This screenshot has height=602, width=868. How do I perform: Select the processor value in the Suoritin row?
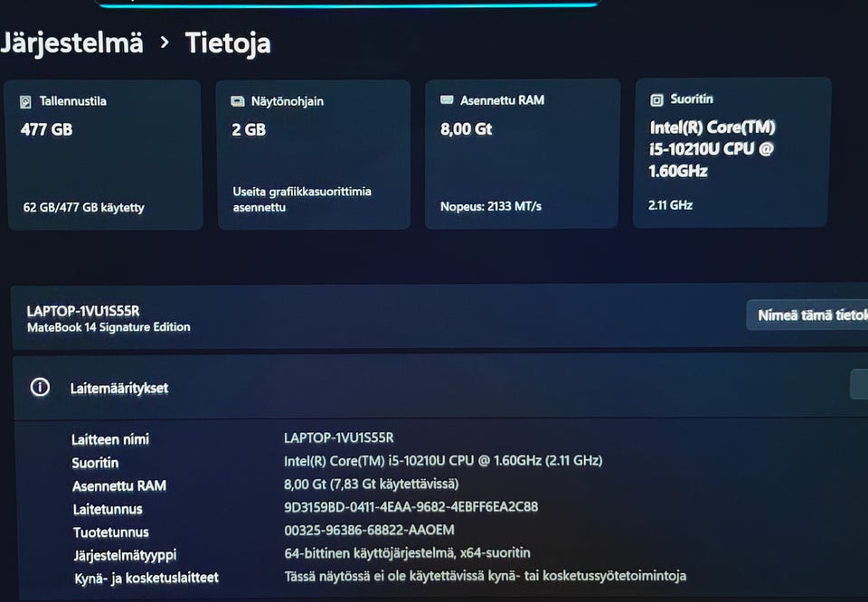point(443,460)
